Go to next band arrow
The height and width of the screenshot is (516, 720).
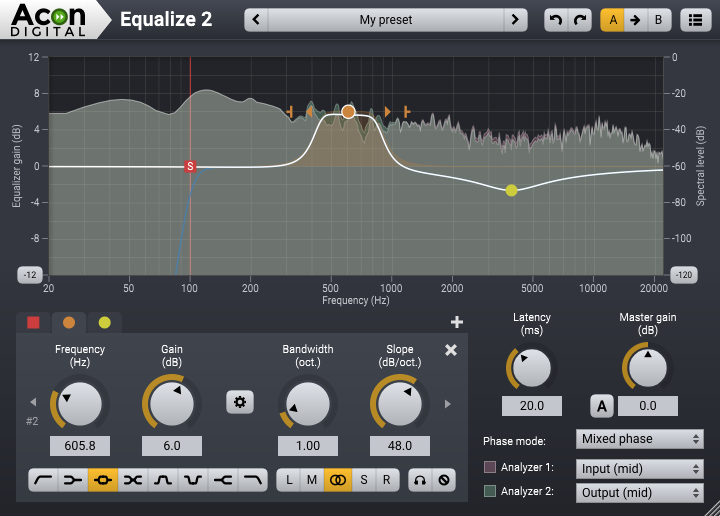pos(448,404)
